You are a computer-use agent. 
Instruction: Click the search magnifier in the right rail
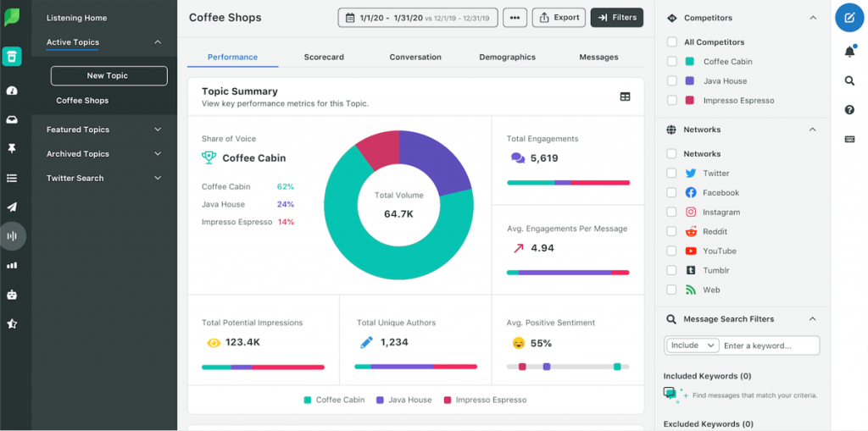click(x=849, y=80)
